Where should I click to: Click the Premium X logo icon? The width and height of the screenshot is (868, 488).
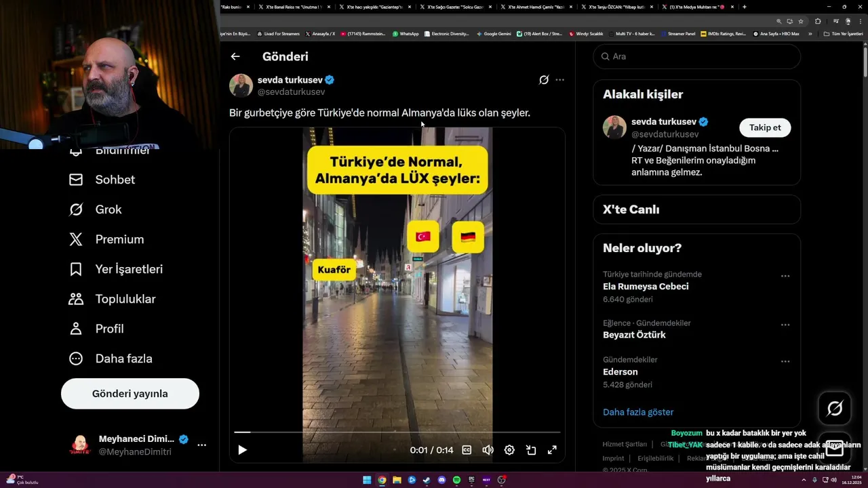click(76, 239)
